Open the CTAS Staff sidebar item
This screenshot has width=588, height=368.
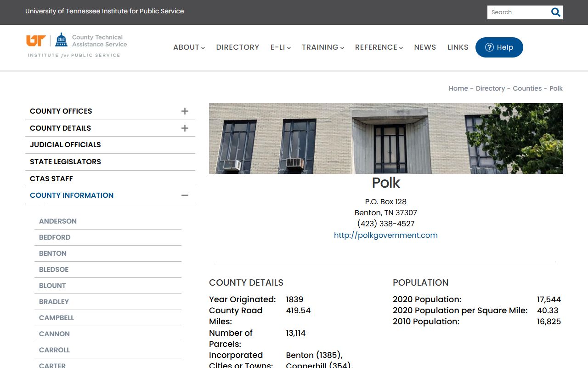[110, 179]
